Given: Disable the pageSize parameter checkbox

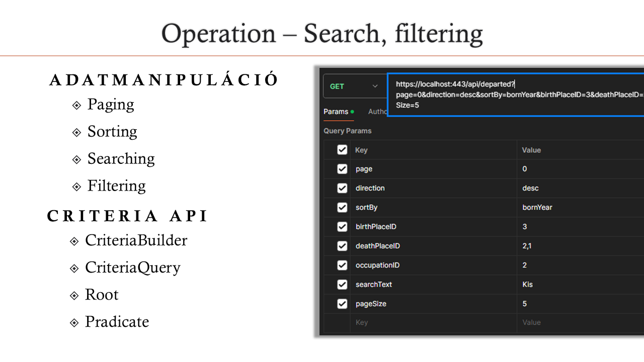Looking at the screenshot, I should pyautogui.click(x=342, y=304).
